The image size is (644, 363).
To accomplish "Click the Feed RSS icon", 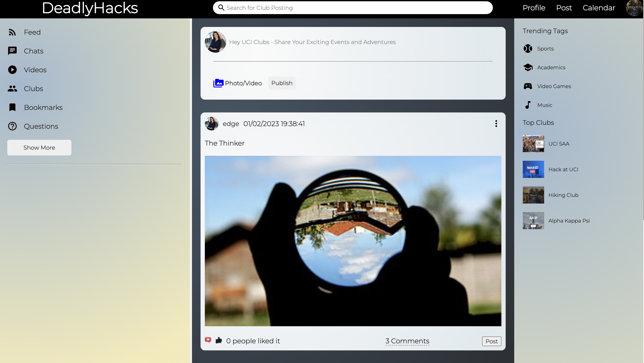I will coord(12,32).
